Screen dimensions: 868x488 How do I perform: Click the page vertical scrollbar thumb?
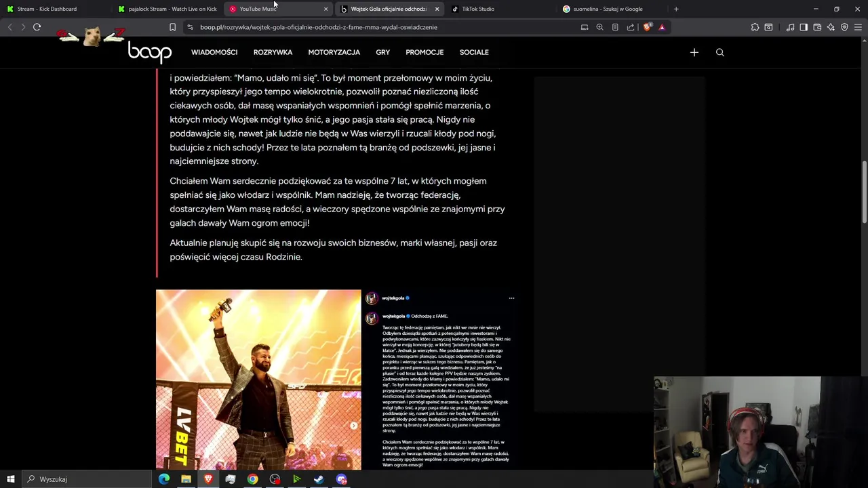864,192
